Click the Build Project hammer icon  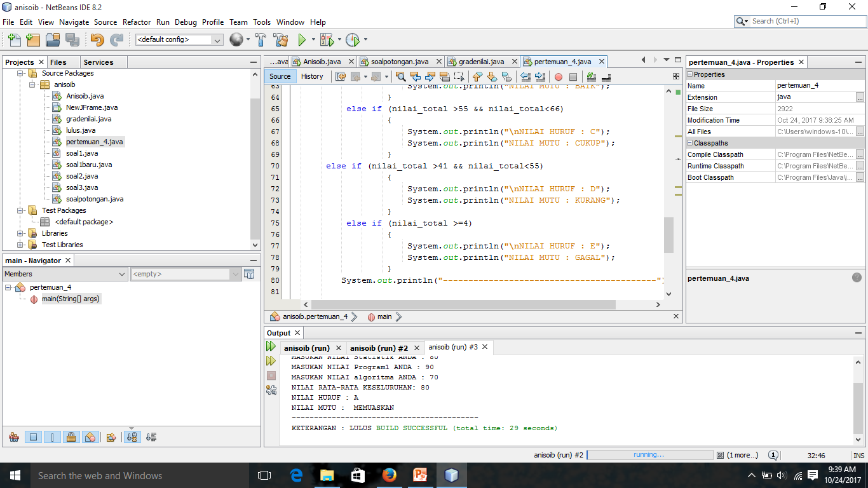click(261, 39)
